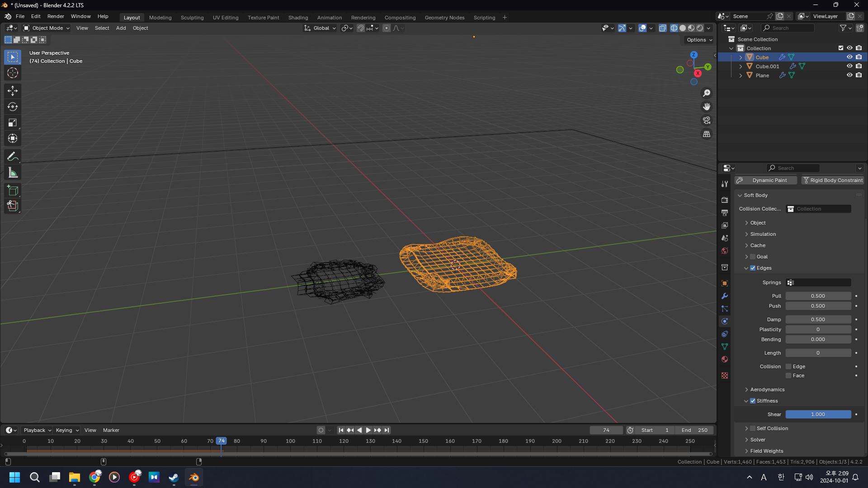This screenshot has width=868, height=488.
Task: Open the Material properties tab
Action: (725, 359)
